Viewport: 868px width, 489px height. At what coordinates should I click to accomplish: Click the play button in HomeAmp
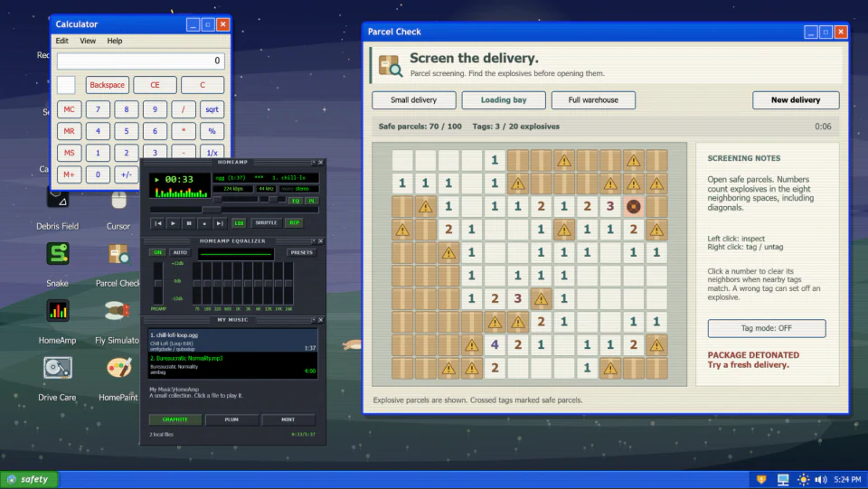(174, 223)
